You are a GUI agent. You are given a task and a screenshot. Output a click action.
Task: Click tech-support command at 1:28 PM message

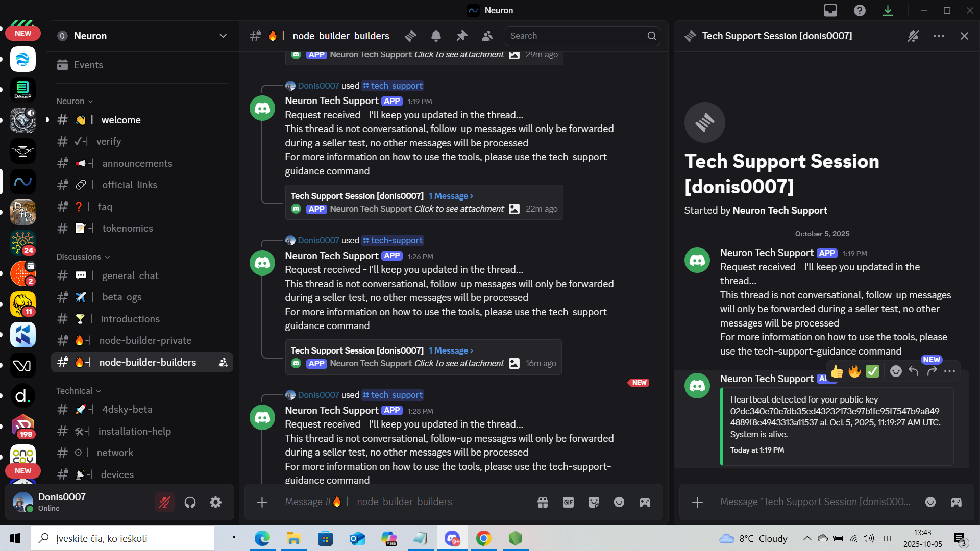(x=393, y=395)
